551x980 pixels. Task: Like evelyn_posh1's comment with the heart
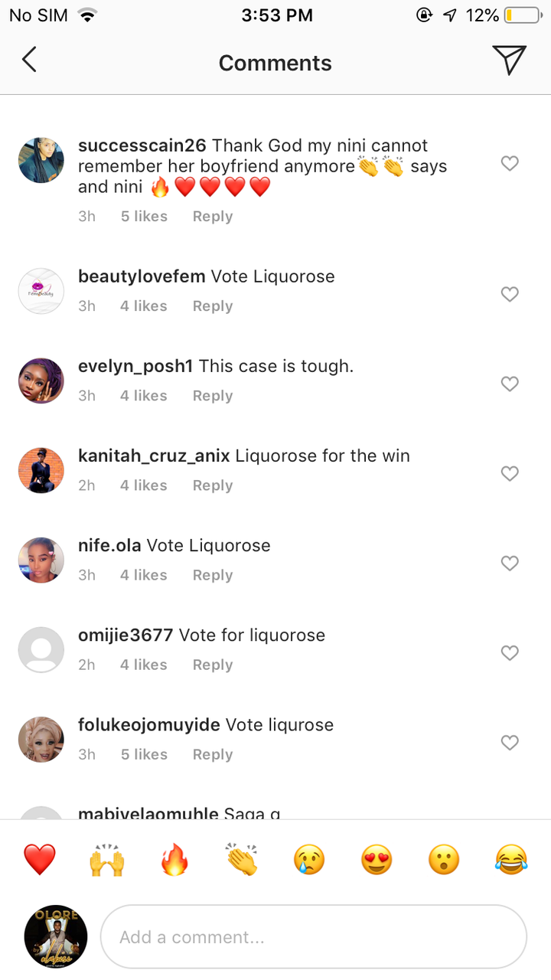click(x=510, y=384)
